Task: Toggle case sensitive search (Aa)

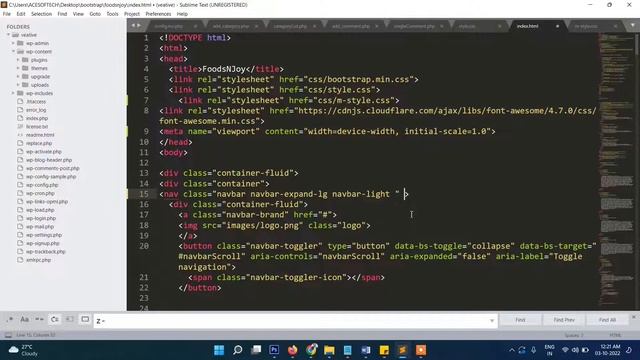Action: click(x=24, y=320)
